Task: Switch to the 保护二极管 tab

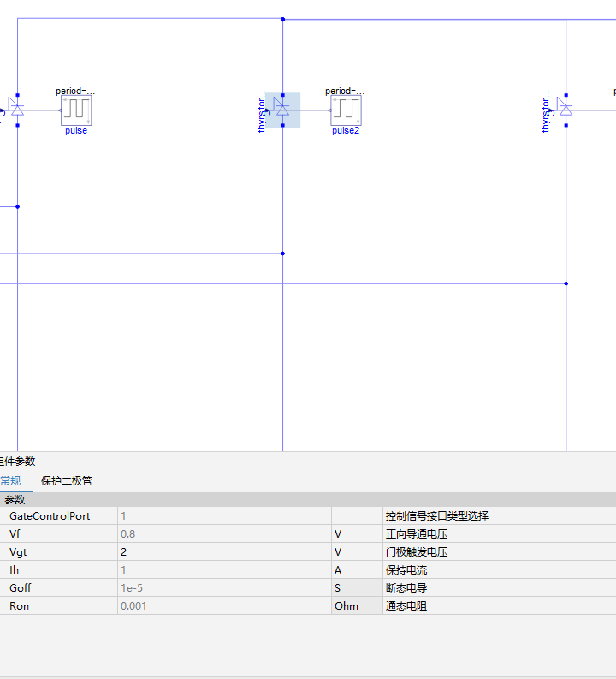Action: pyautogui.click(x=67, y=480)
